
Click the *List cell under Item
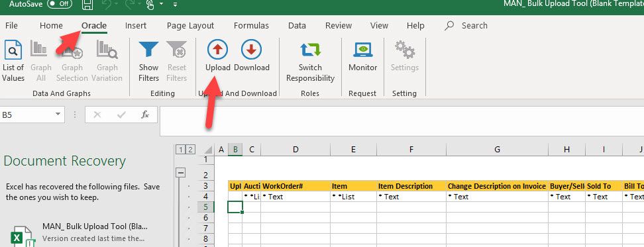pos(354,197)
